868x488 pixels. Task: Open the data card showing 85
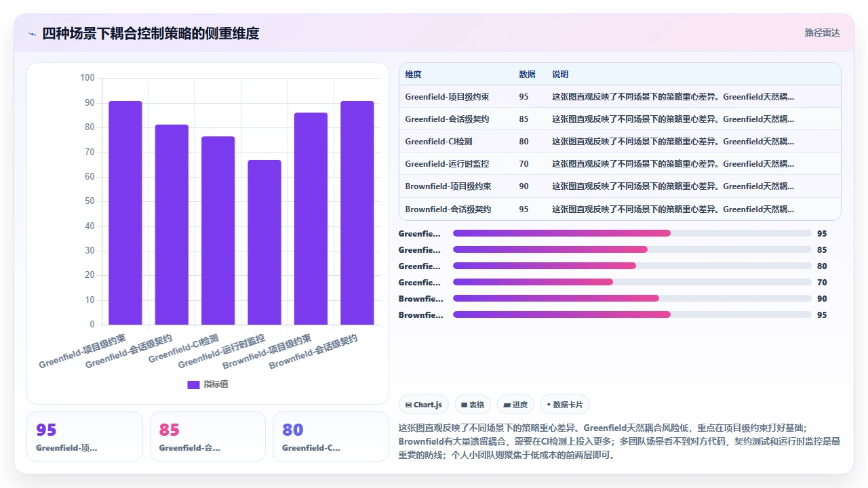(x=208, y=436)
